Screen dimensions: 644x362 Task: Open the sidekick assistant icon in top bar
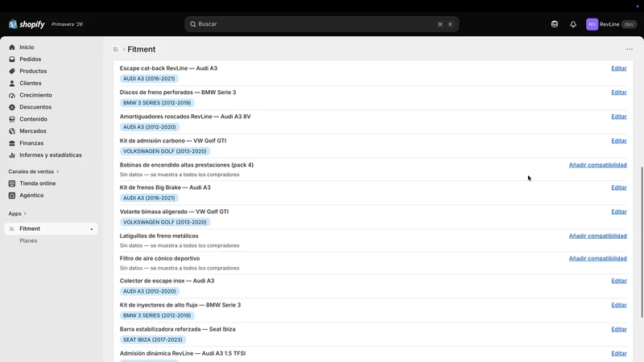click(555, 24)
